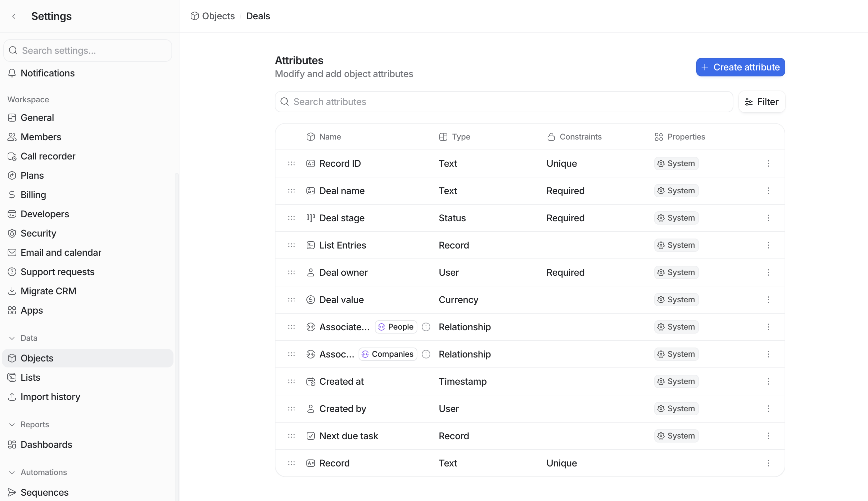
Task: Collapse the Automations section
Action: pyautogui.click(x=12, y=472)
